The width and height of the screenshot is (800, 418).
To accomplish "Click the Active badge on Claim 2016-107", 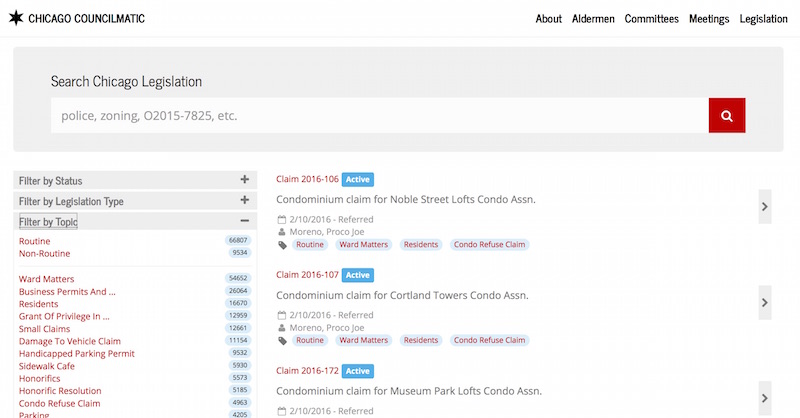I will 358,275.
